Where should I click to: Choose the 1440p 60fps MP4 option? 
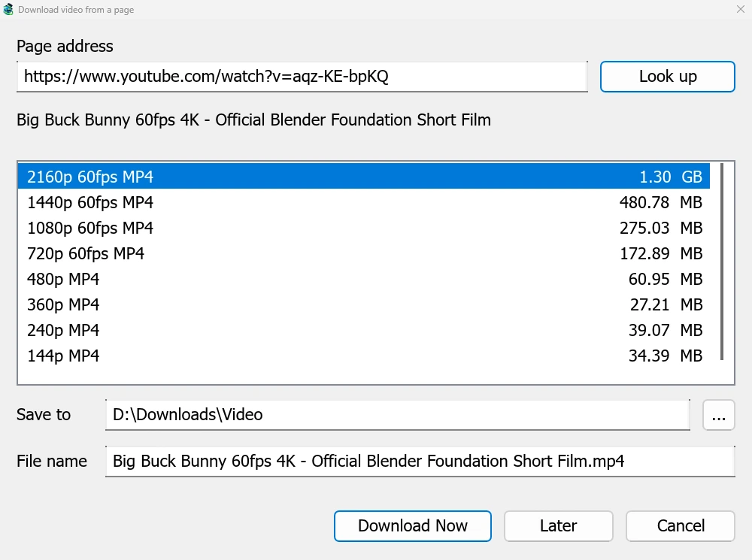pos(363,202)
